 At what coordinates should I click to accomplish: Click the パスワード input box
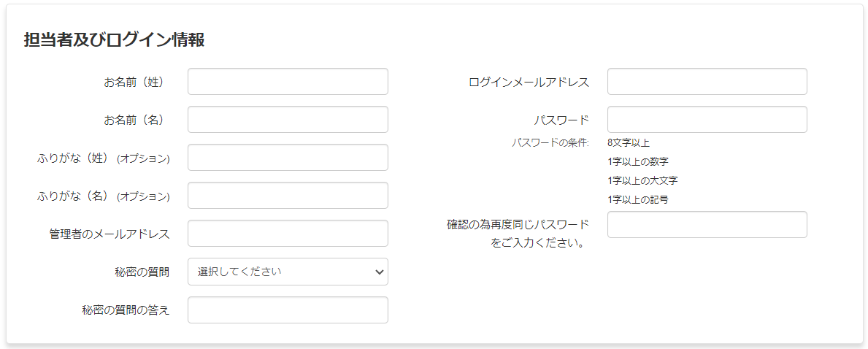(x=707, y=120)
